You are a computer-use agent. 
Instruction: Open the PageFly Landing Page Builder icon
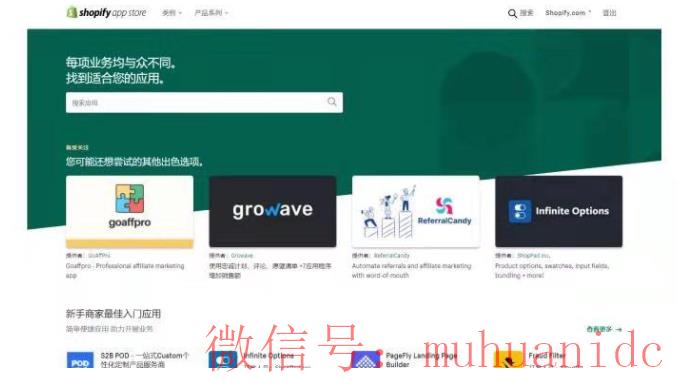[366, 360]
